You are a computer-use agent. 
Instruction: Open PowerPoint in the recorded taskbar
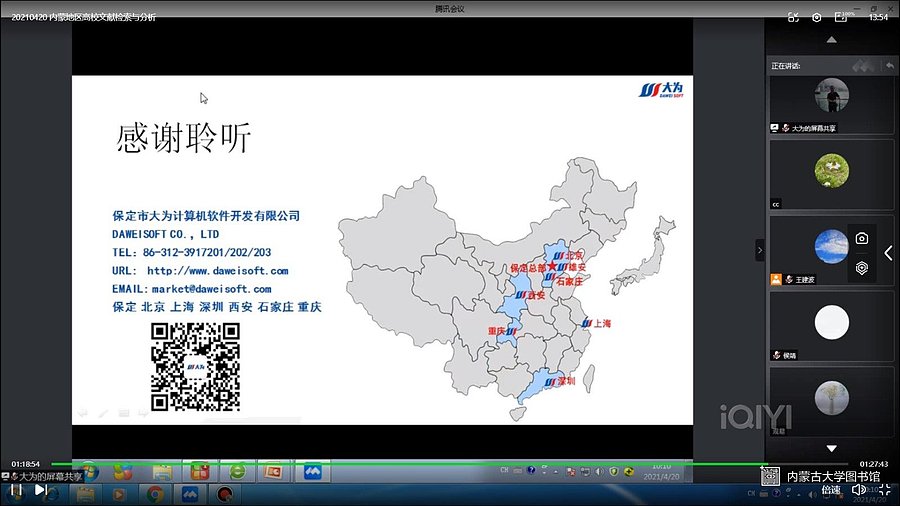(274, 472)
